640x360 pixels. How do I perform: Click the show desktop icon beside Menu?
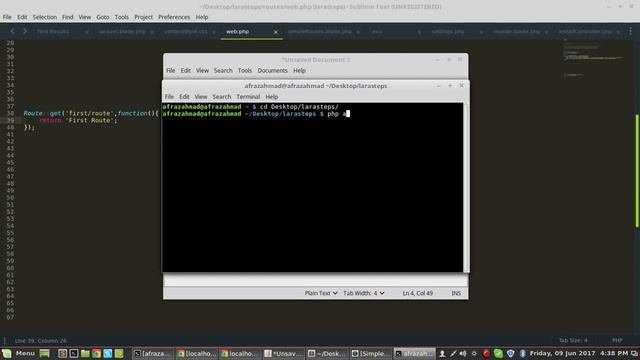click(44, 353)
